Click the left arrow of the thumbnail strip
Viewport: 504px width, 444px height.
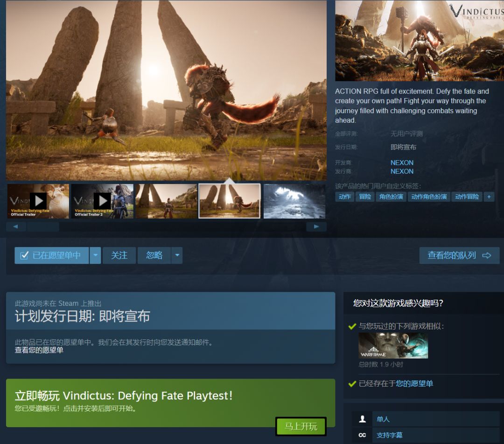(x=15, y=226)
